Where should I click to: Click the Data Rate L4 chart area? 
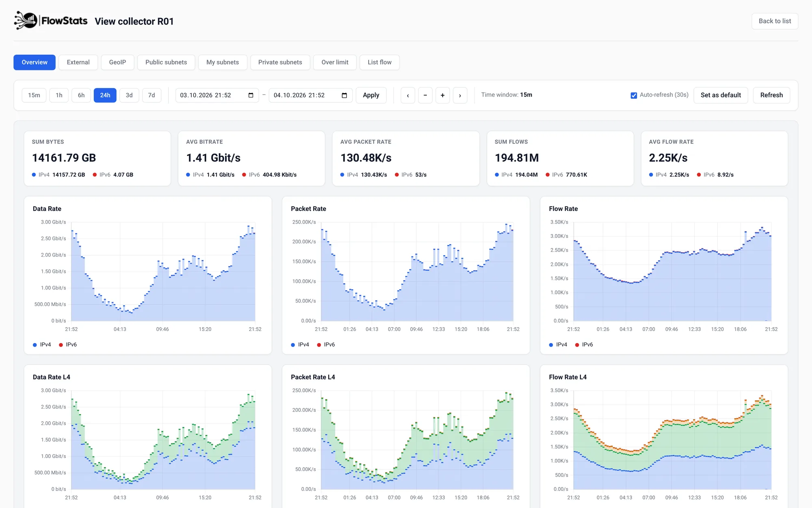[x=163, y=440]
